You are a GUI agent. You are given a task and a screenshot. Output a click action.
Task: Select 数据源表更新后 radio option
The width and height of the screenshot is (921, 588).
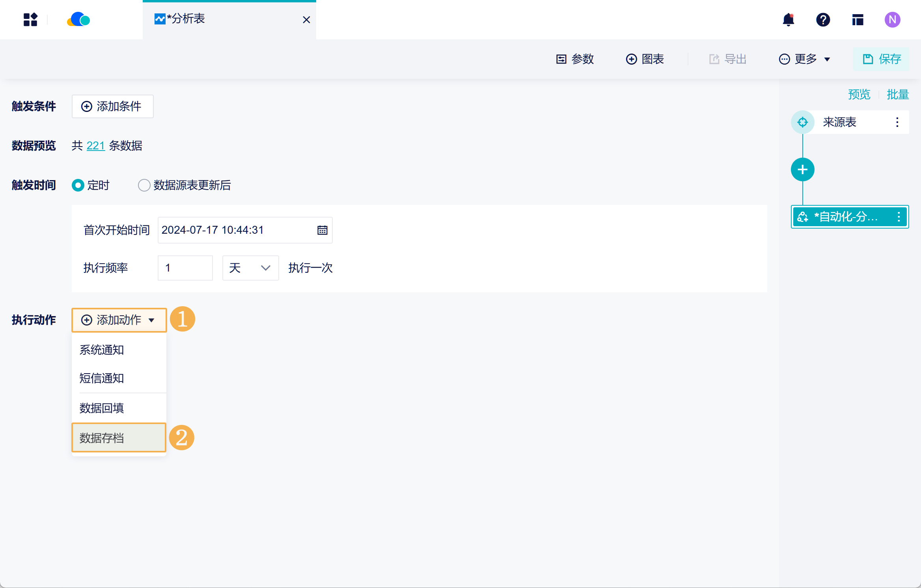(144, 185)
